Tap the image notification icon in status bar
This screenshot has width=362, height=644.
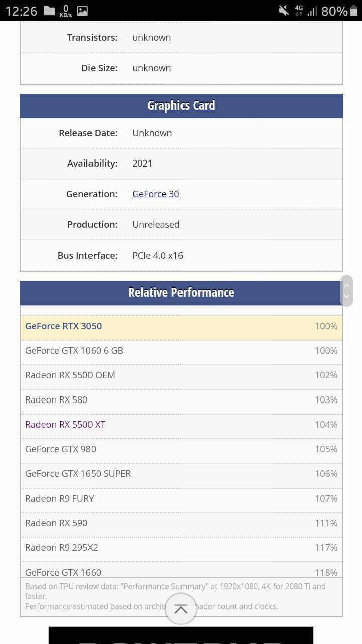(x=82, y=11)
